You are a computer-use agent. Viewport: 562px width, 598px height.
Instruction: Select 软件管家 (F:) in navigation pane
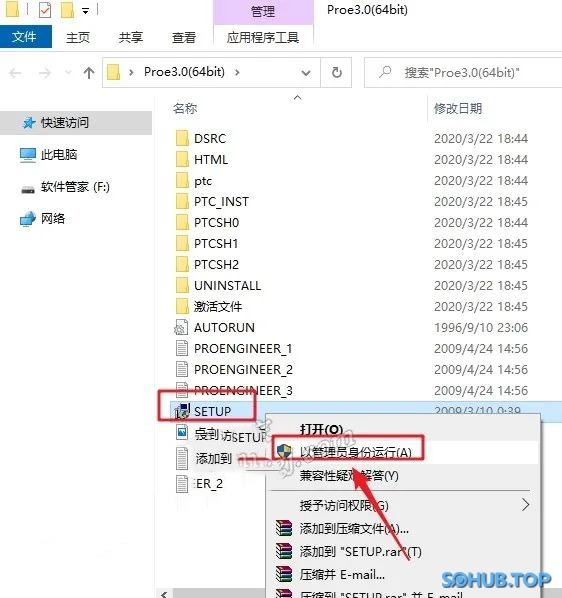(75, 187)
